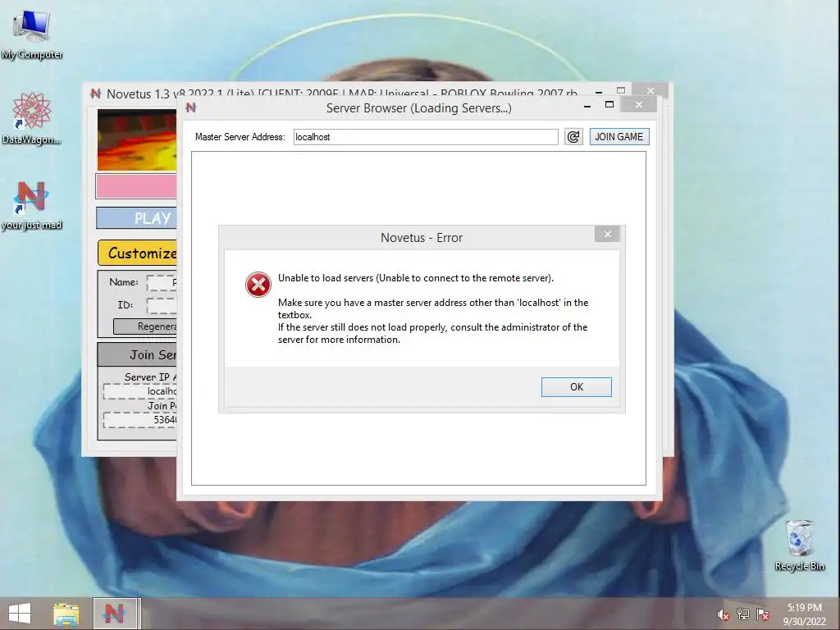This screenshot has height=630, width=840.
Task: Click the Master Server Address text field
Action: 426,137
